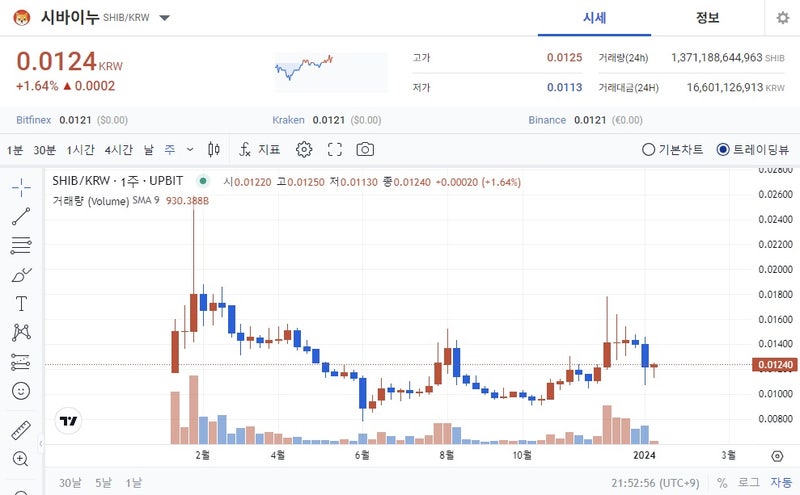Toggle fullscreen chart mode
The image size is (800, 495).
point(335,150)
